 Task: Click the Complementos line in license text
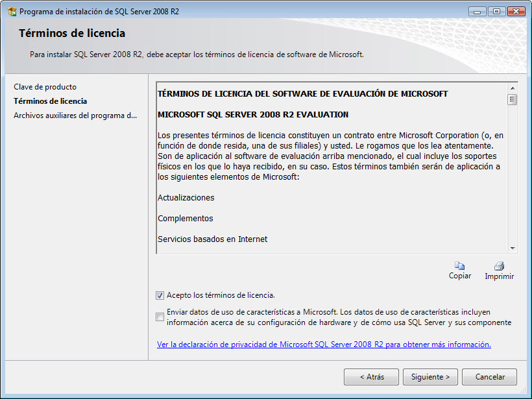[186, 219]
